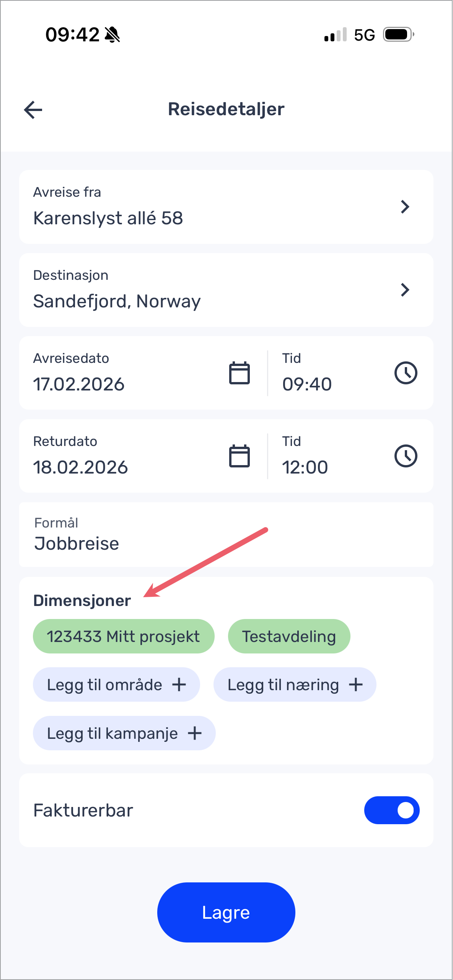Viewport: 453px width, 980px height.
Task: Tap plus icon on Legg til kampanje
Action: click(195, 733)
